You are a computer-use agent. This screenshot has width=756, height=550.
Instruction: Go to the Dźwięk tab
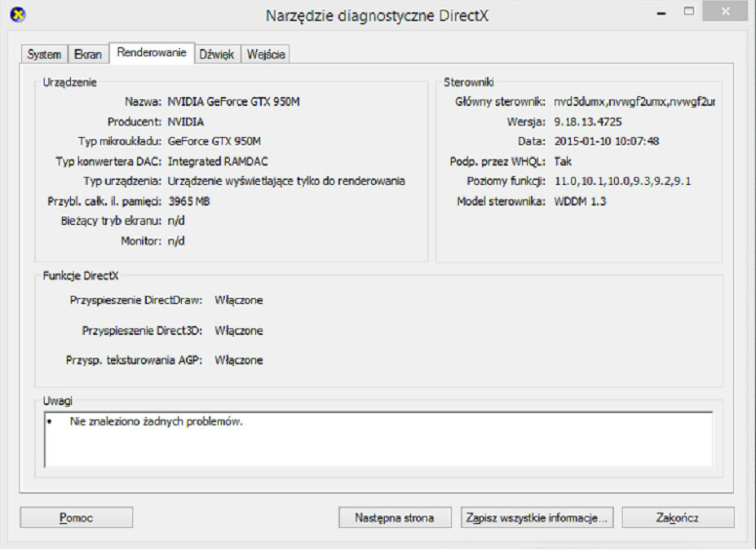[217, 54]
